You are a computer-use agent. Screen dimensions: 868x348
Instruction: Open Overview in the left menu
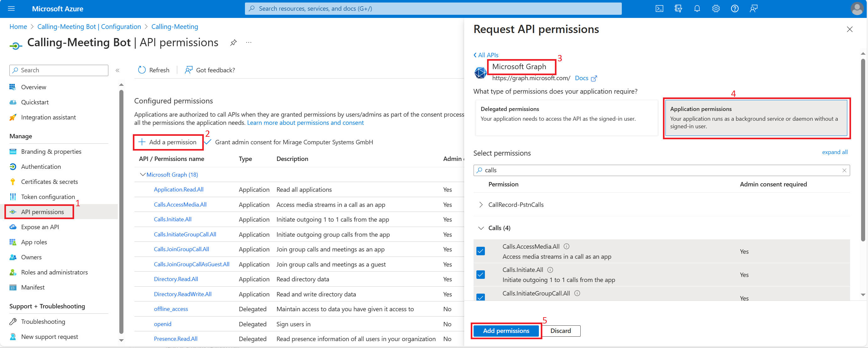[x=34, y=87]
